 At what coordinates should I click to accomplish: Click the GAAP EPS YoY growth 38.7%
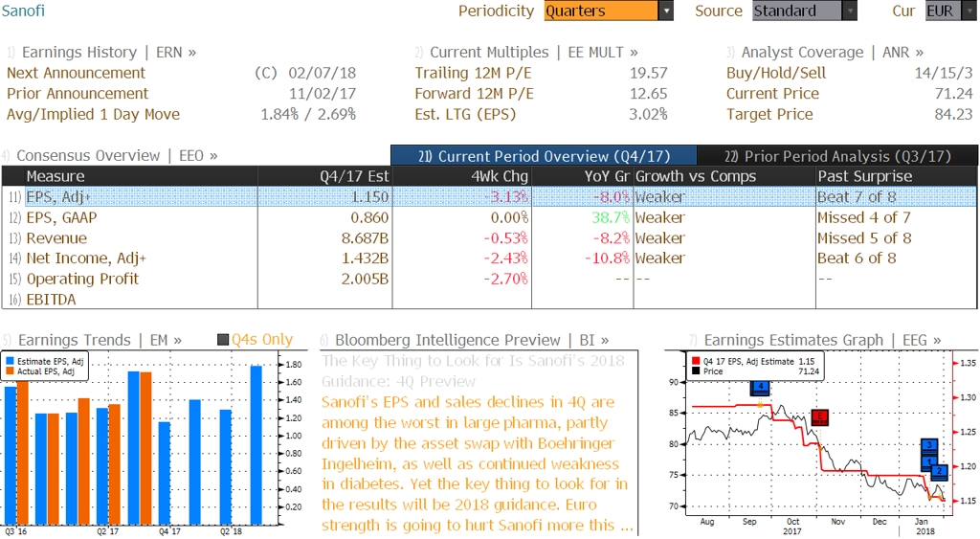point(612,217)
